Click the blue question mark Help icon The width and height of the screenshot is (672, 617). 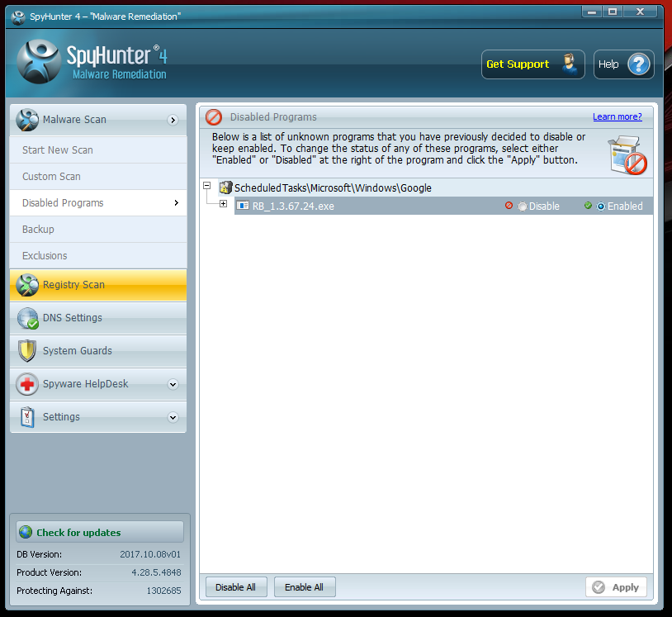639,64
